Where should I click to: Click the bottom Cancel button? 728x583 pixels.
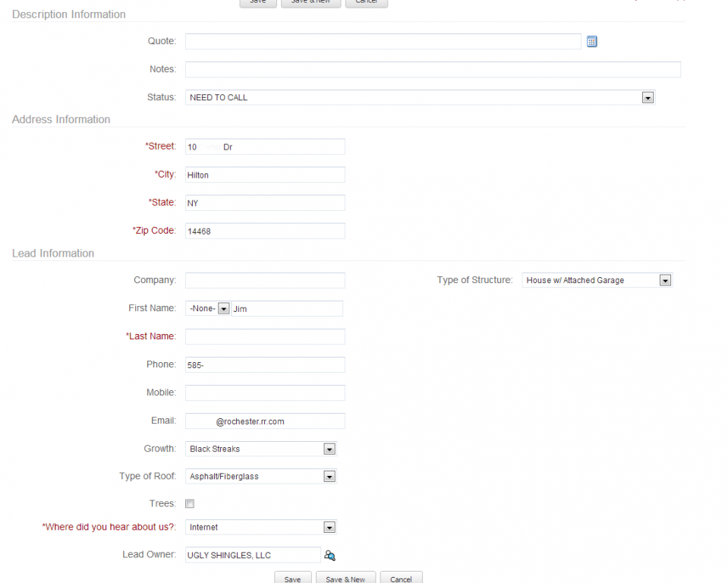tap(401, 578)
